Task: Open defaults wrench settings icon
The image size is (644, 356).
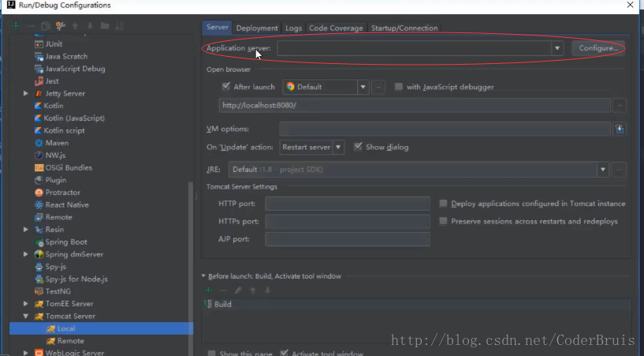Action: pos(61,26)
